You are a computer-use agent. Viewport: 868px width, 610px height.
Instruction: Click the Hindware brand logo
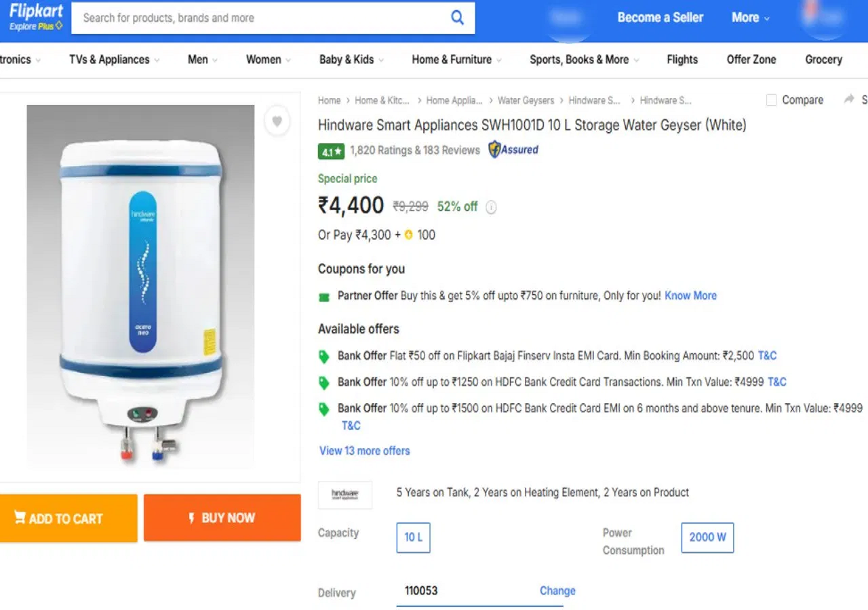[x=345, y=495]
